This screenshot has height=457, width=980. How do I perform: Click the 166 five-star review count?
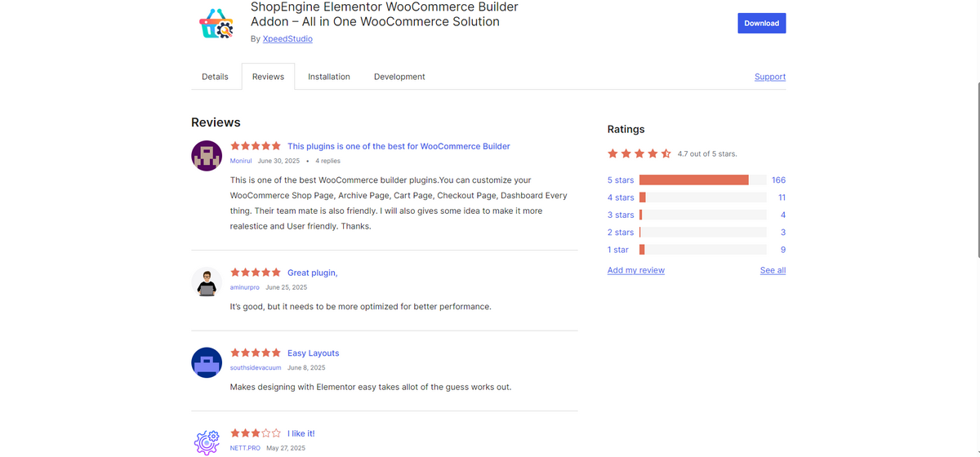778,180
